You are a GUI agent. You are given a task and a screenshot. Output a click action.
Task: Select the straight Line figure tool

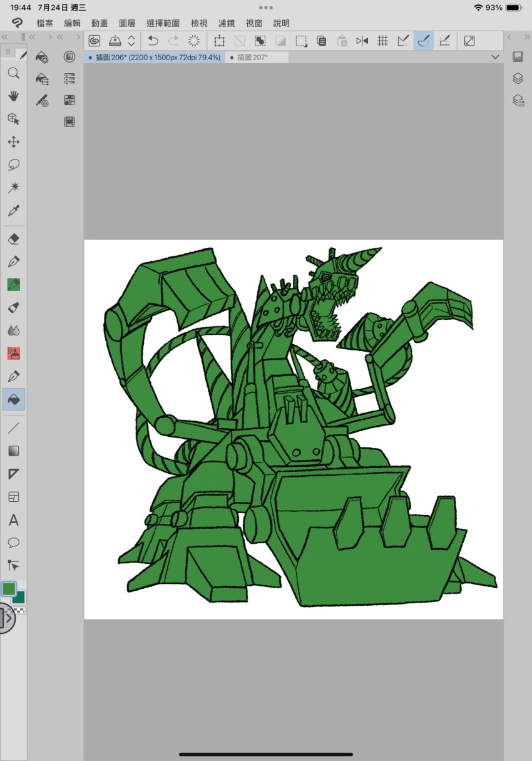point(13,428)
